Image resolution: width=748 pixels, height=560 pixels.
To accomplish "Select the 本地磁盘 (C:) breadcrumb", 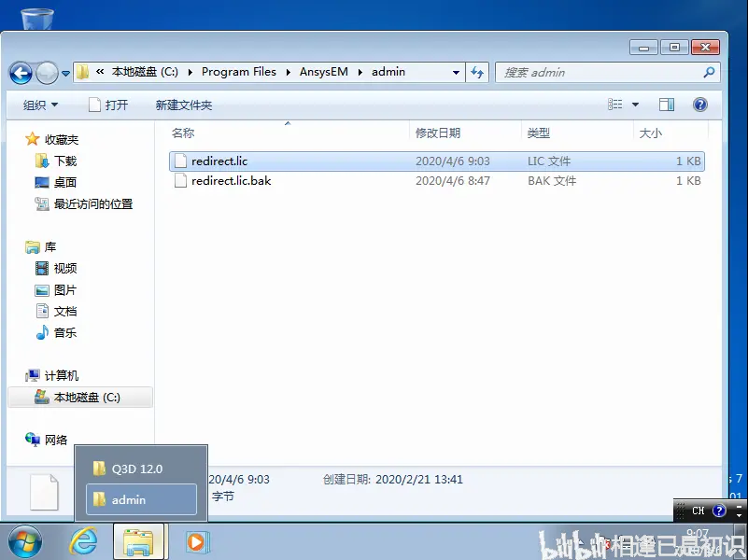I will [145, 72].
